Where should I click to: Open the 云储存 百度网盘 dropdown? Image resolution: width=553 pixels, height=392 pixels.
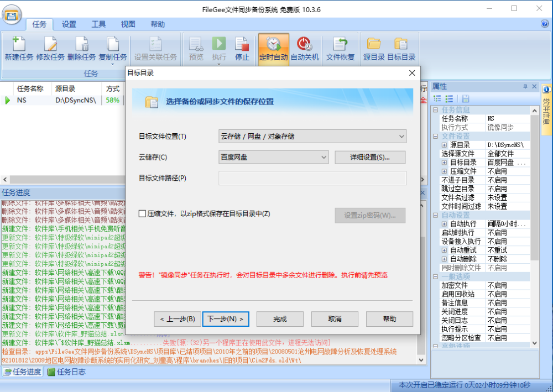[x=273, y=157]
